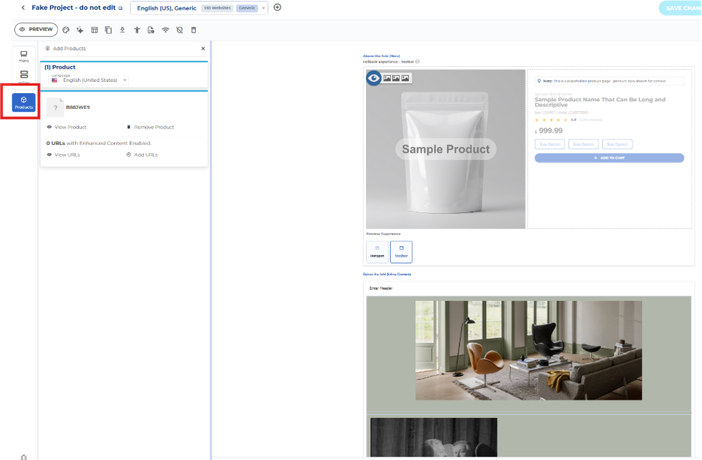
Task: Click the black-and-white inline image
Action: click(x=433, y=437)
